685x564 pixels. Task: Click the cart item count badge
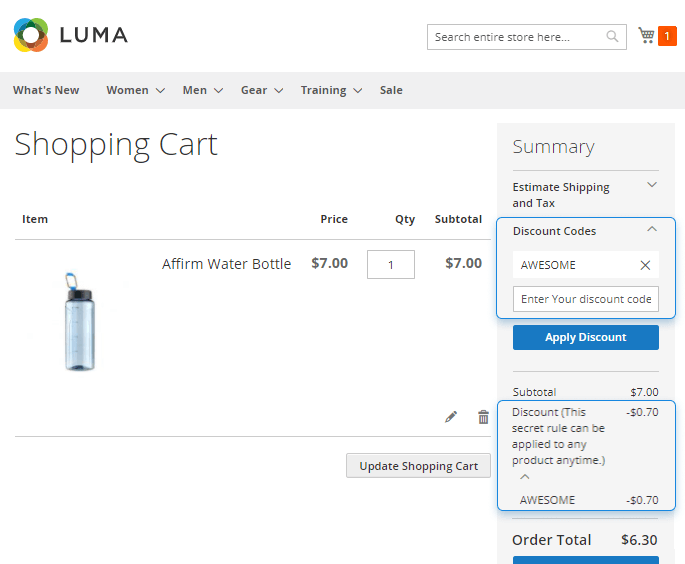click(667, 36)
